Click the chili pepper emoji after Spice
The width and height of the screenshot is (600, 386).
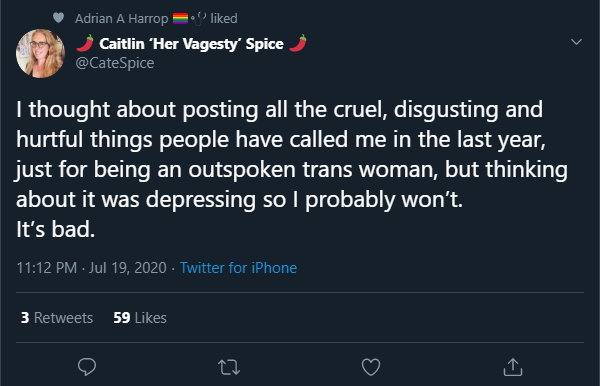click(x=298, y=43)
